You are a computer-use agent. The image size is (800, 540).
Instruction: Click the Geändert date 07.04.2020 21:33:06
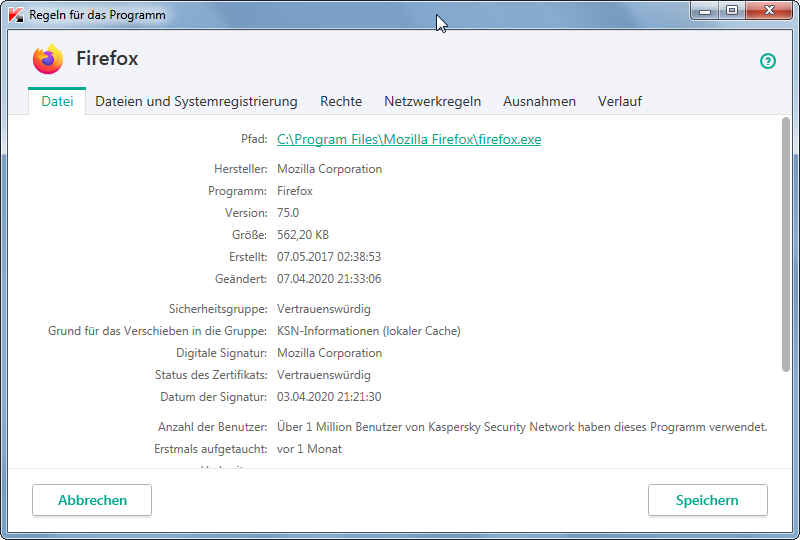[329, 279]
